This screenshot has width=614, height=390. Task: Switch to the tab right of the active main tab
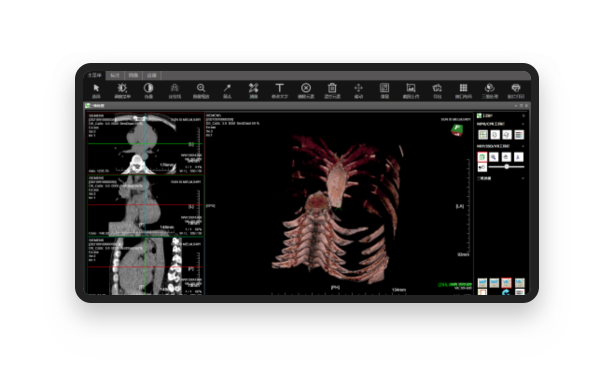click(115, 75)
